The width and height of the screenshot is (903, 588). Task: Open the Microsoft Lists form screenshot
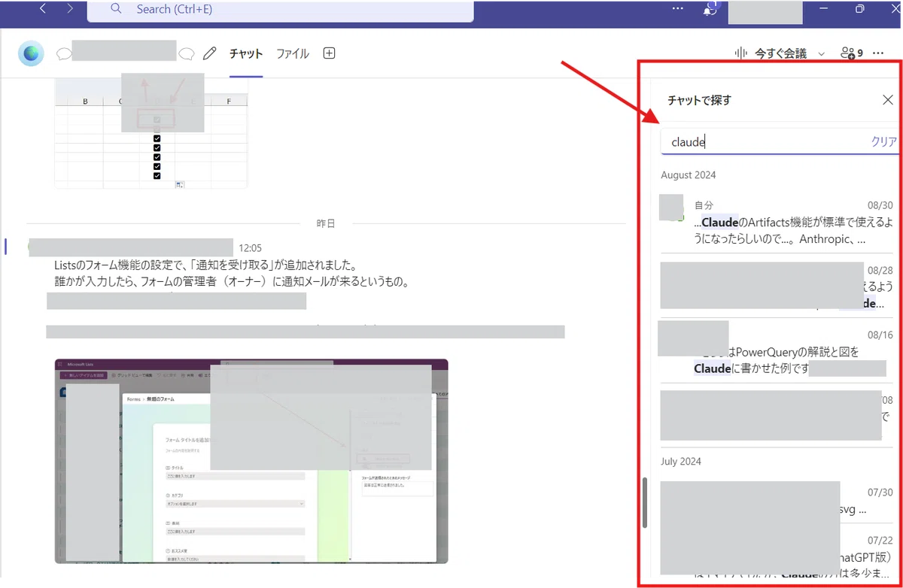(x=251, y=461)
